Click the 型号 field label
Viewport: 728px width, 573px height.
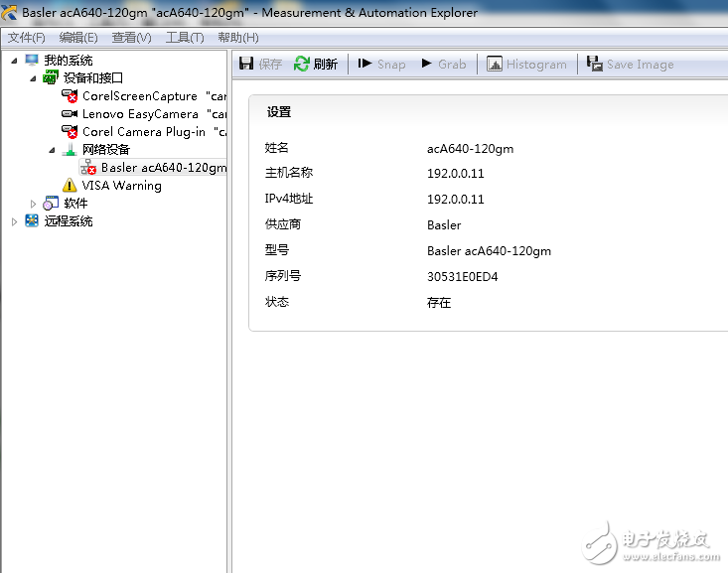277,250
